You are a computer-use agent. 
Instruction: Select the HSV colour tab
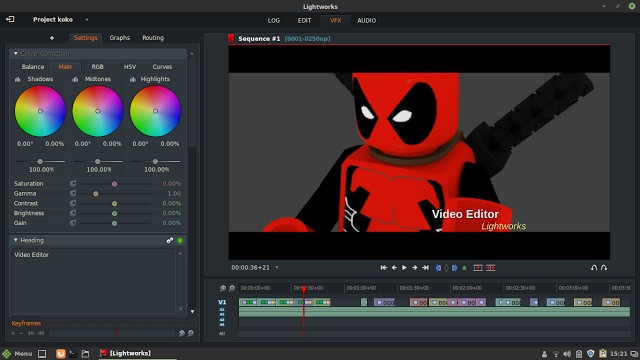coord(130,67)
